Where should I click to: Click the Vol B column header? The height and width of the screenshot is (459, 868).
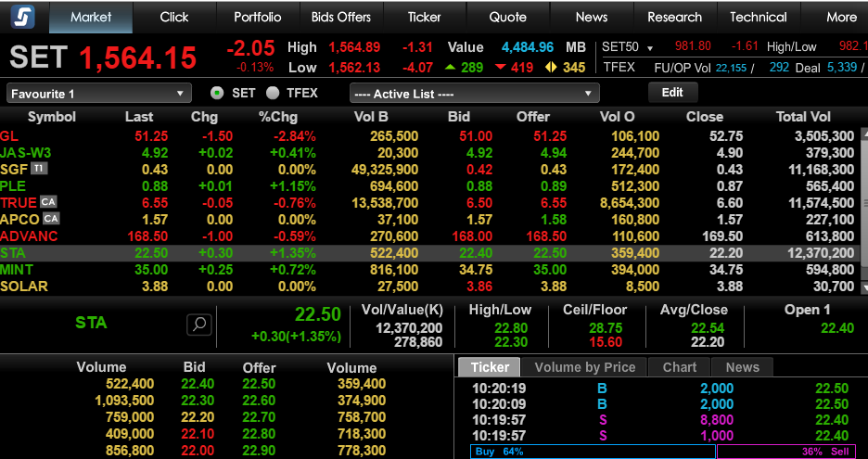tap(371, 117)
